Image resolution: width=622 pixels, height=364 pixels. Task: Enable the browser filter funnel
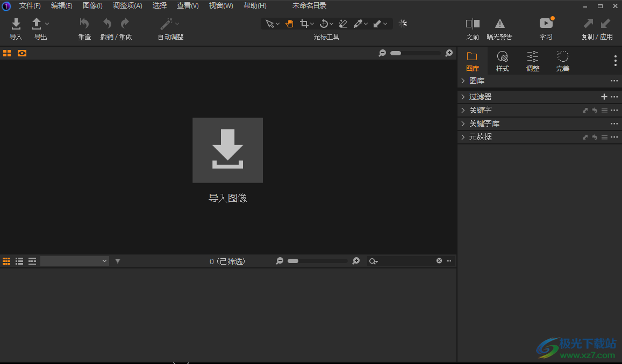pyautogui.click(x=118, y=261)
